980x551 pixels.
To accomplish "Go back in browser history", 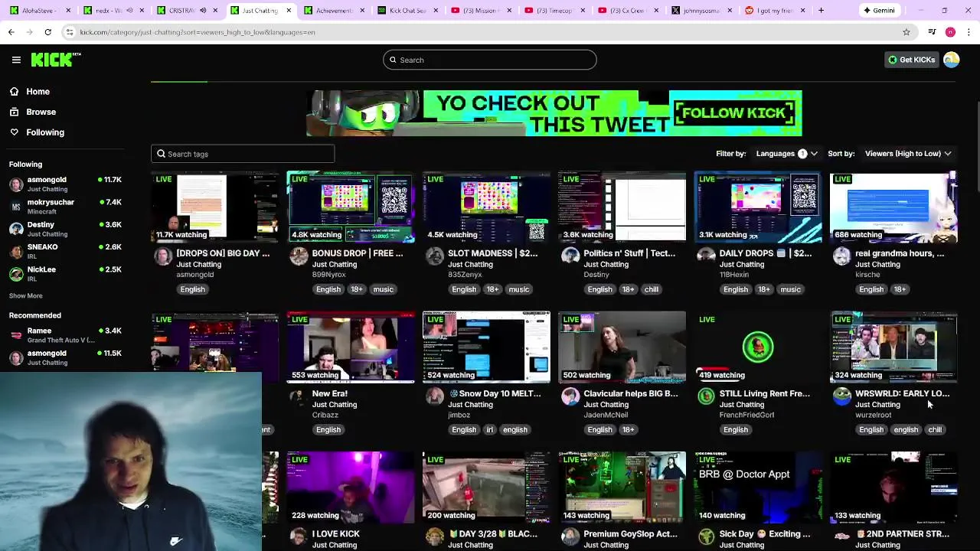I will pos(11,32).
